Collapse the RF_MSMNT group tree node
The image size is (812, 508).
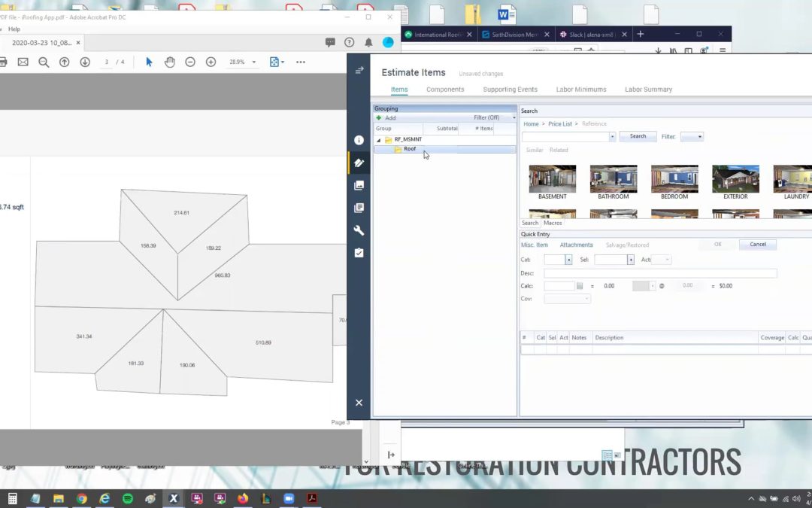coord(379,140)
